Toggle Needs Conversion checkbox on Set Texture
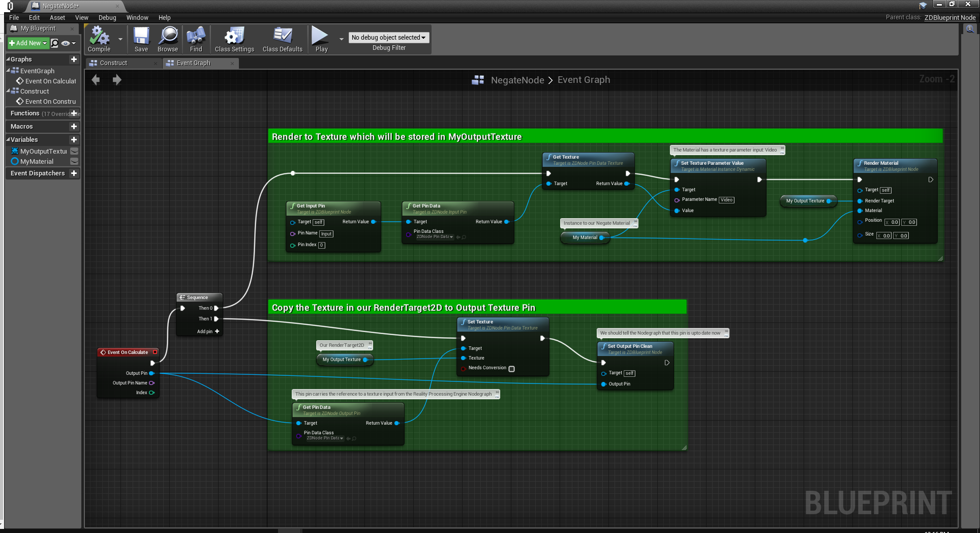 (511, 369)
